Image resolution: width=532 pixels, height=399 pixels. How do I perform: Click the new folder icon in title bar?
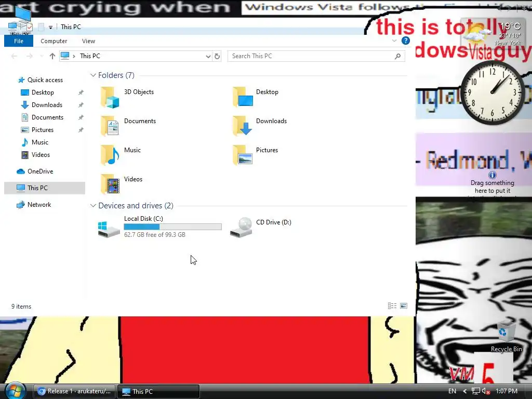41,27
